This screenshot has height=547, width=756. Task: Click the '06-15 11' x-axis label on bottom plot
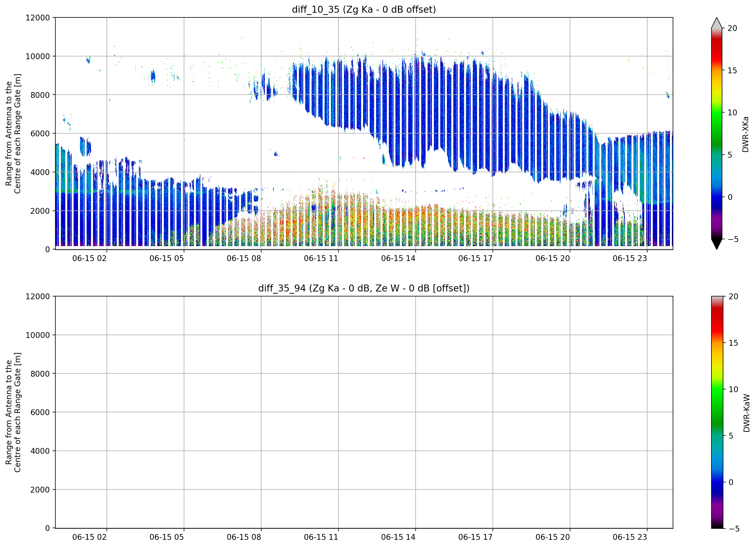tap(321, 537)
